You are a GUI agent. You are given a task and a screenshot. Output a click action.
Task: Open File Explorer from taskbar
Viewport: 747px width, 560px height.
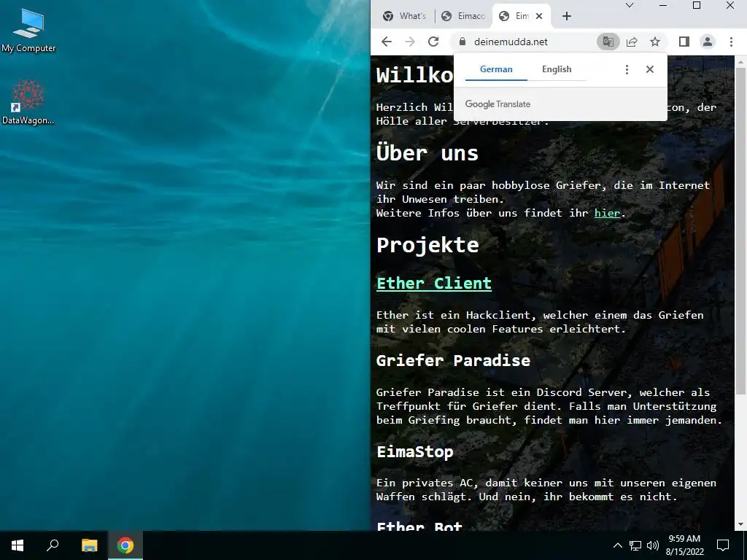pyautogui.click(x=89, y=545)
